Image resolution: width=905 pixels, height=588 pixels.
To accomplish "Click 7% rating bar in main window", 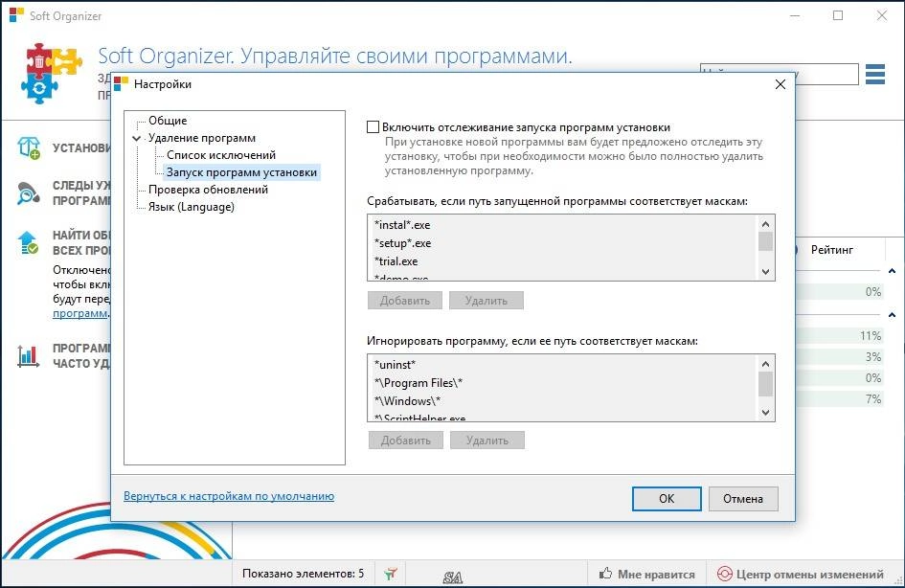I will coord(841,399).
